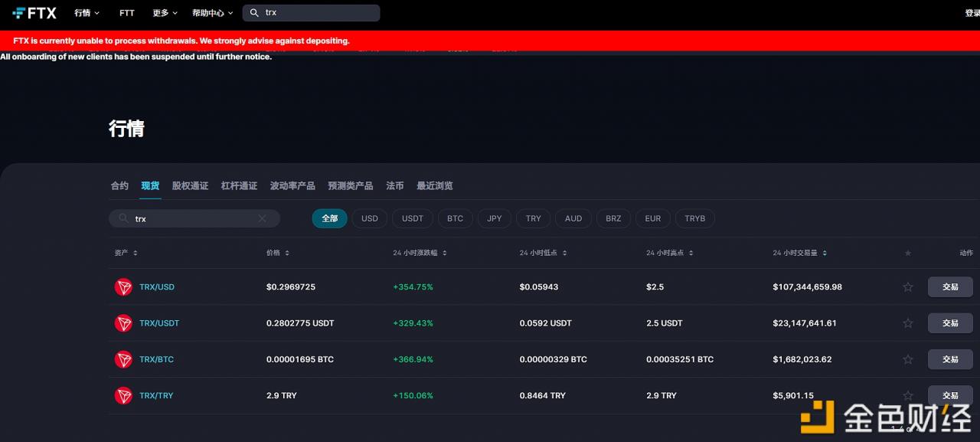The height and width of the screenshot is (442, 980).
Task: Select the JPY quote filter chip
Action: [x=495, y=218]
